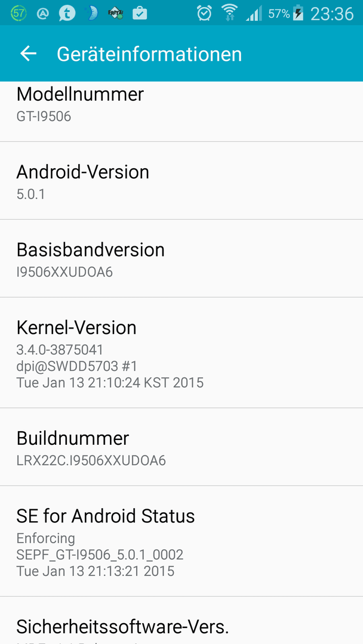Tap the mobile signal strength icon

[254, 14]
